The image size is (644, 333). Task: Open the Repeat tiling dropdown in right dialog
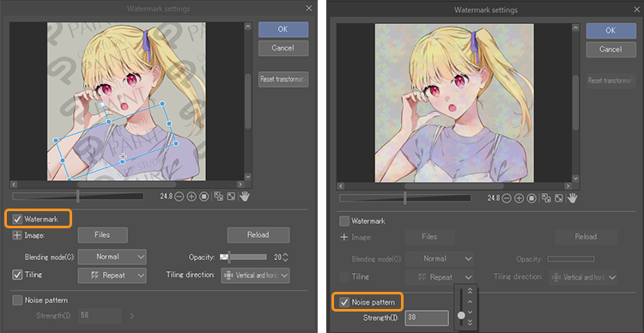[440, 277]
